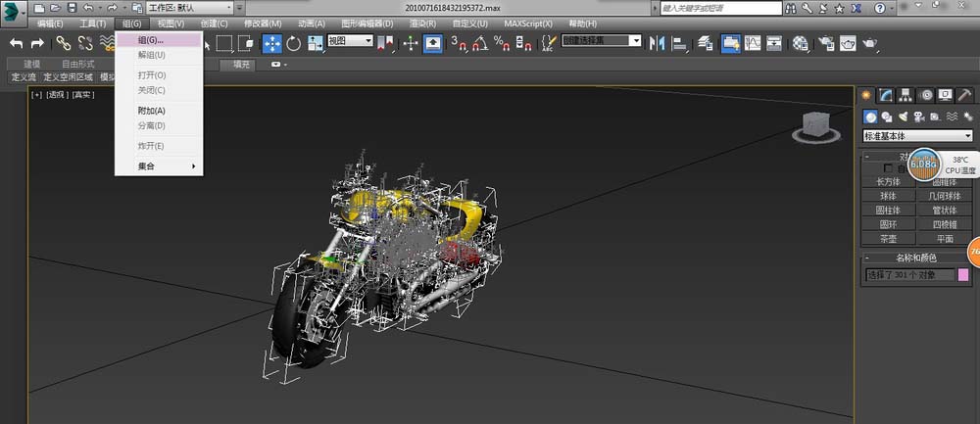980x424 pixels.
Task: Click the 茶壶 teapot primitive button
Action: [888, 238]
